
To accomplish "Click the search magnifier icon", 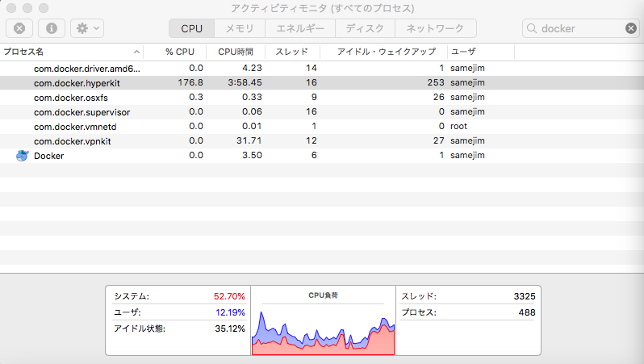I will pyautogui.click(x=532, y=28).
